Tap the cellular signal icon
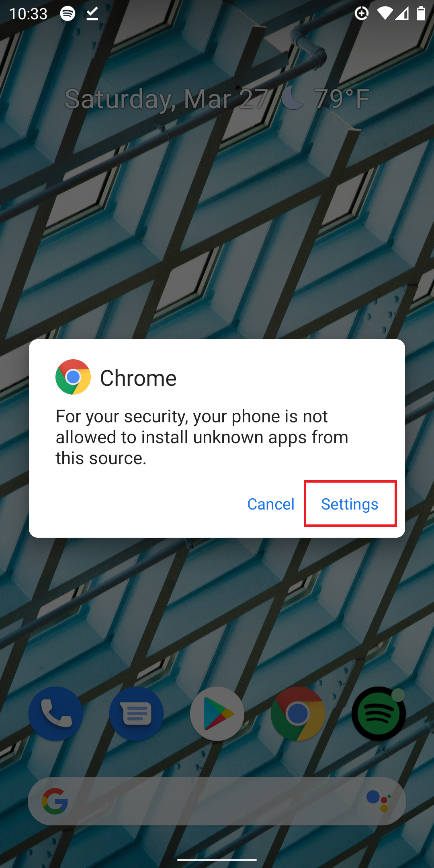 (402, 14)
